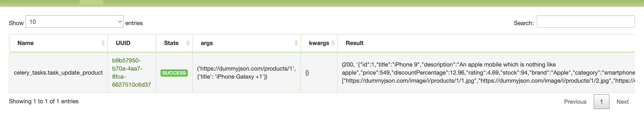Click the lighter tab in top green bar

click(x=91, y=3)
